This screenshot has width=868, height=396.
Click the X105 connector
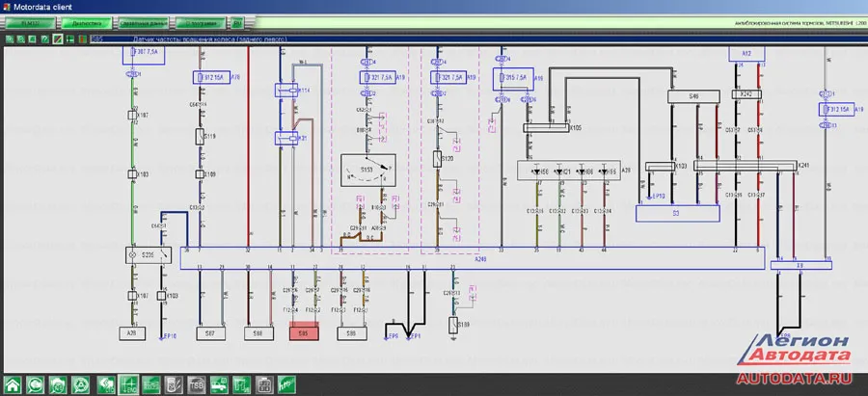(x=547, y=128)
